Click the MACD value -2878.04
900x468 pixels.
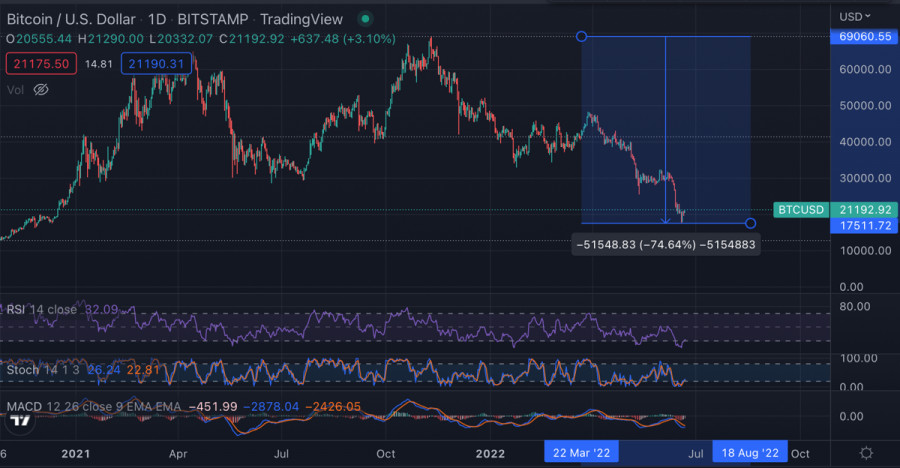click(x=271, y=407)
